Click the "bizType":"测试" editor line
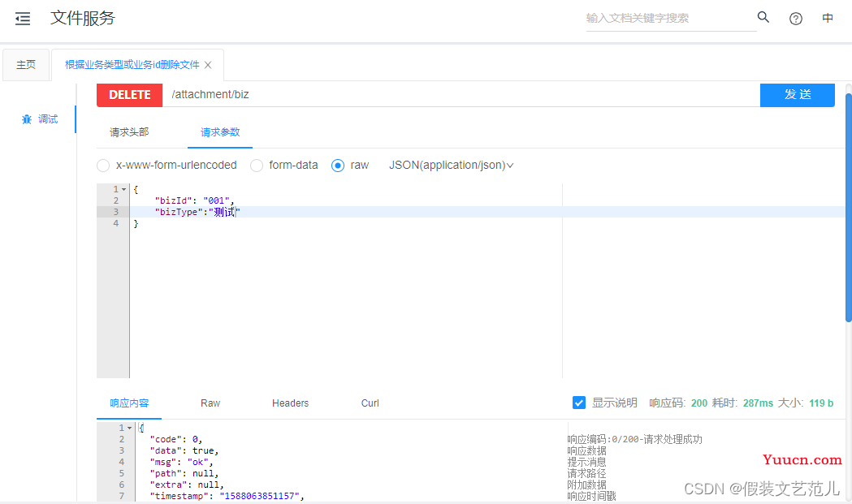Image resolution: width=852 pixels, height=504 pixels. pyautogui.click(x=197, y=212)
